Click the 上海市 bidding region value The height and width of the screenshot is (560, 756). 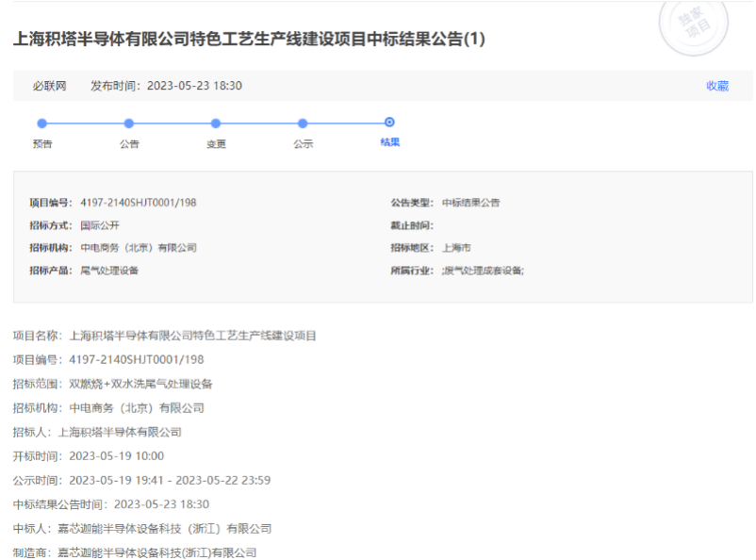coord(456,248)
